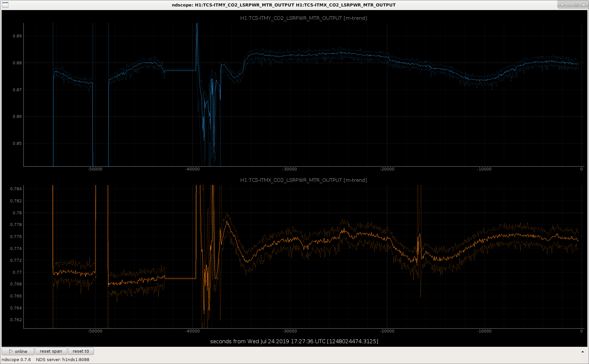Click the 0.784 y-axis tick label
The height and width of the screenshot is (364, 589).
tap(16, 189)
